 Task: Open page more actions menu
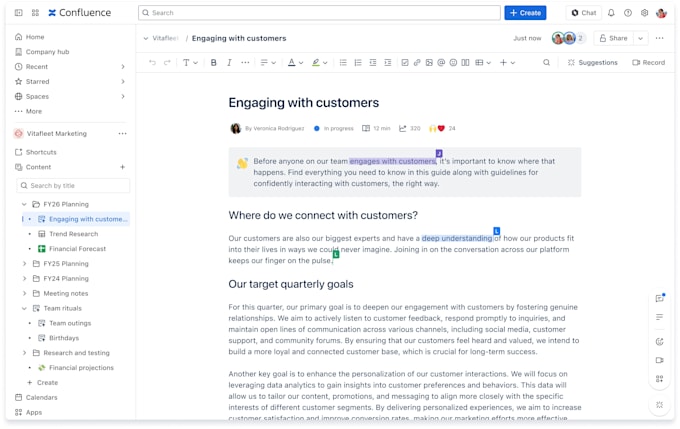tap(659, 38)
